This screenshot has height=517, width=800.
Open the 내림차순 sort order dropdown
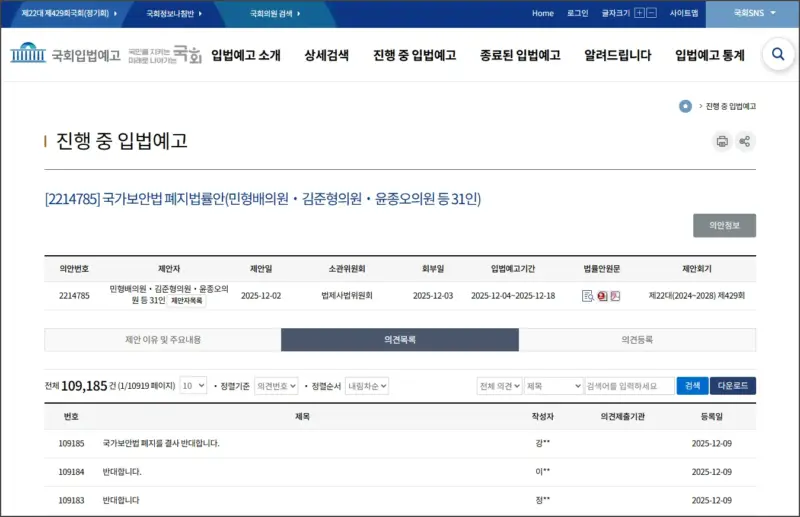pyautogui.click(x=366, y=386)
